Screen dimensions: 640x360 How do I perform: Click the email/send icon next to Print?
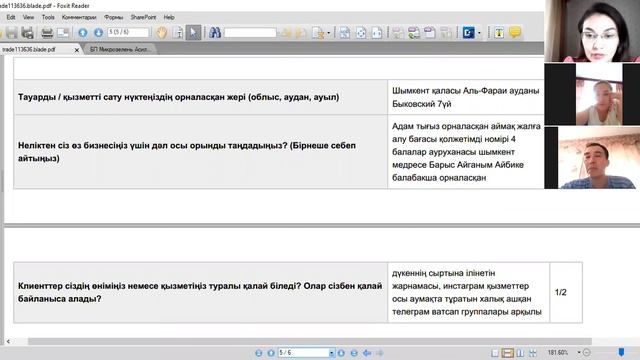[63, 33]
